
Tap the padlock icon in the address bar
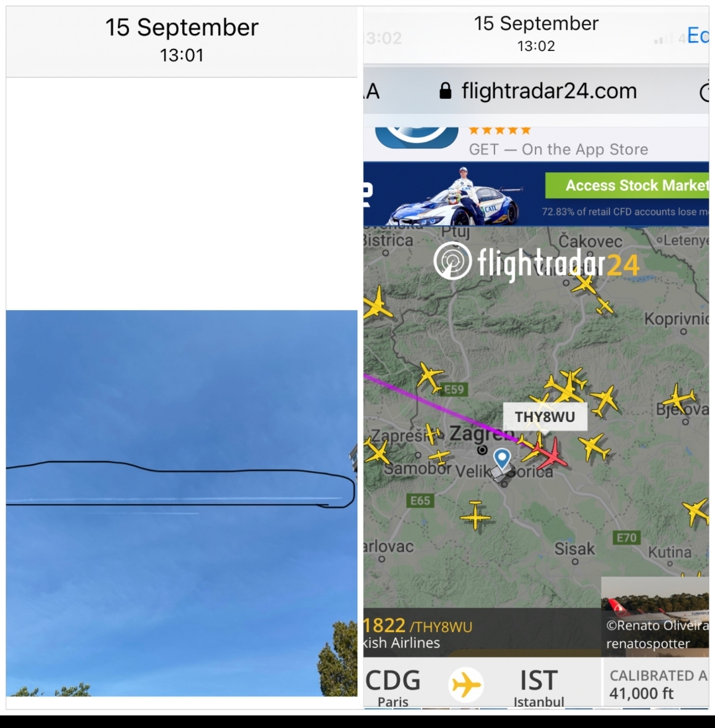[x=445, y=91]
